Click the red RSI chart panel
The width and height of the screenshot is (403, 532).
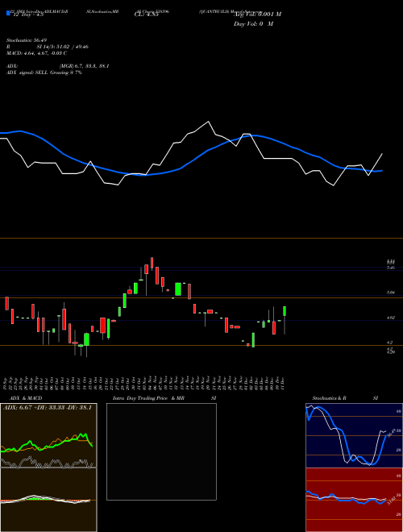tap(354, 500)
